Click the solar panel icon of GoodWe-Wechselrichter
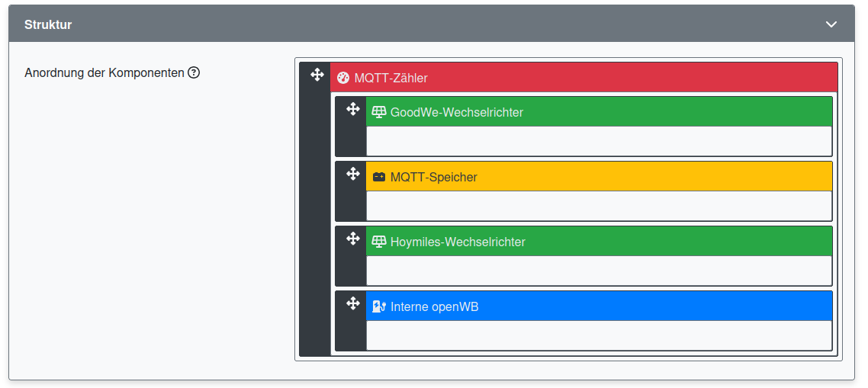Screen dimensions: 868x388 click(378, 112)
